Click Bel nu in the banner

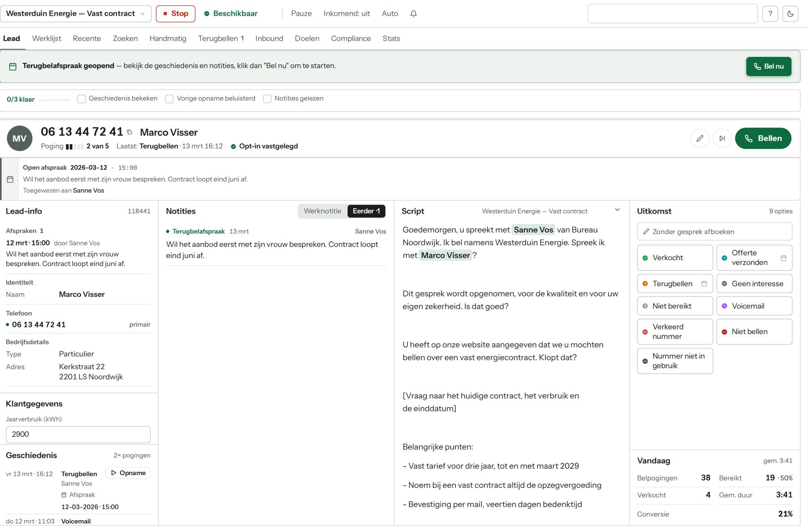pyautogui.click(x=768, y=66)
